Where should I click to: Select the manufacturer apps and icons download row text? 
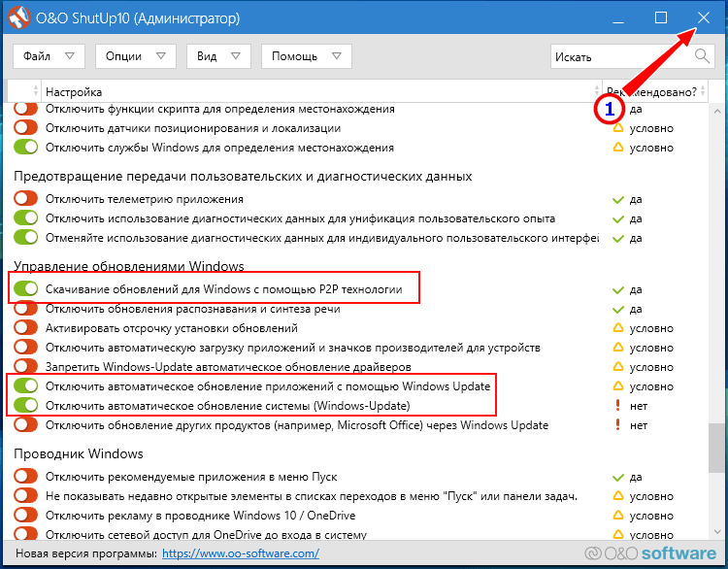pos(293,348)
